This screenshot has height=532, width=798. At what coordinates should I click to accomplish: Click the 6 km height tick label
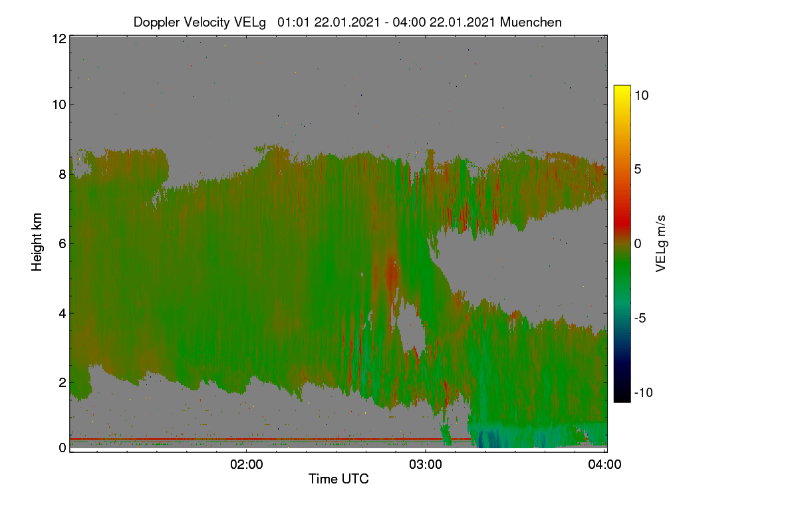click(62, 243)
